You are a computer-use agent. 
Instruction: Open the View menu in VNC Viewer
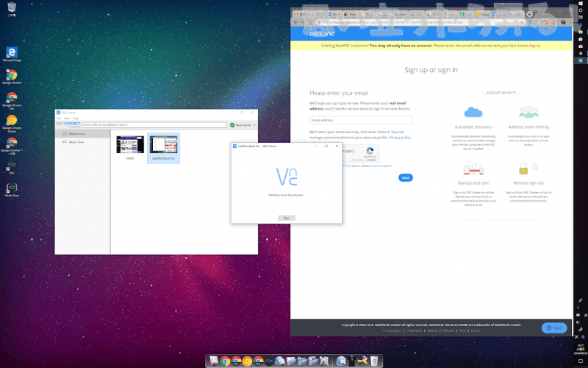(x=67, y=118)
